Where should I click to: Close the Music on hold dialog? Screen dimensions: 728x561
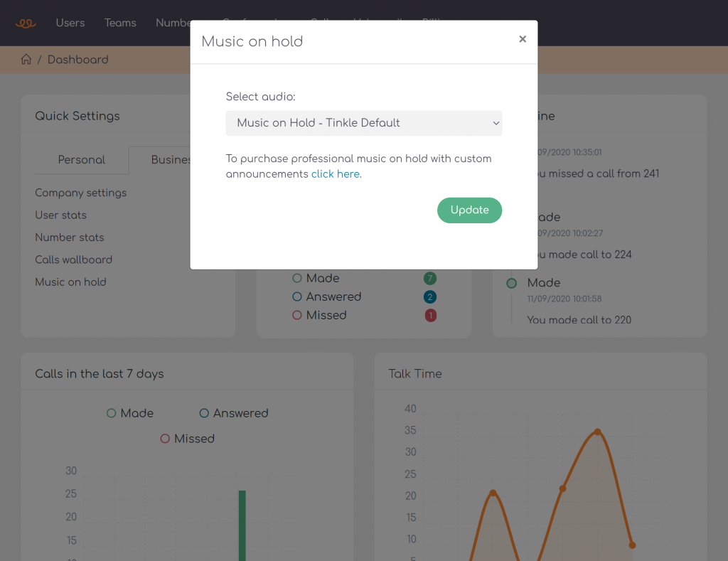coord(523,39)
